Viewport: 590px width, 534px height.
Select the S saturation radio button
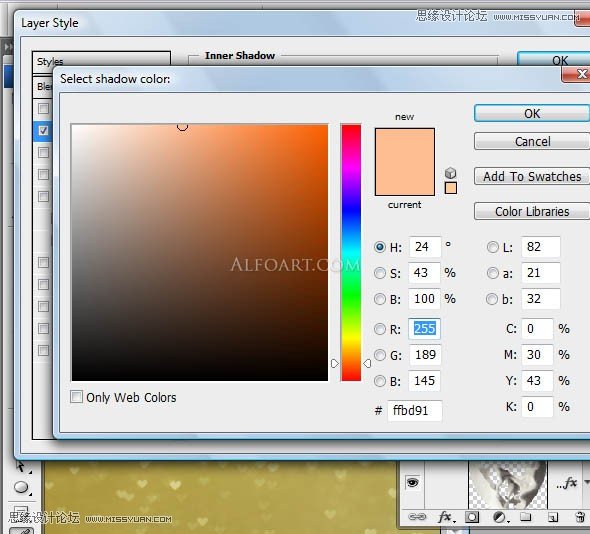click(380, 273)
